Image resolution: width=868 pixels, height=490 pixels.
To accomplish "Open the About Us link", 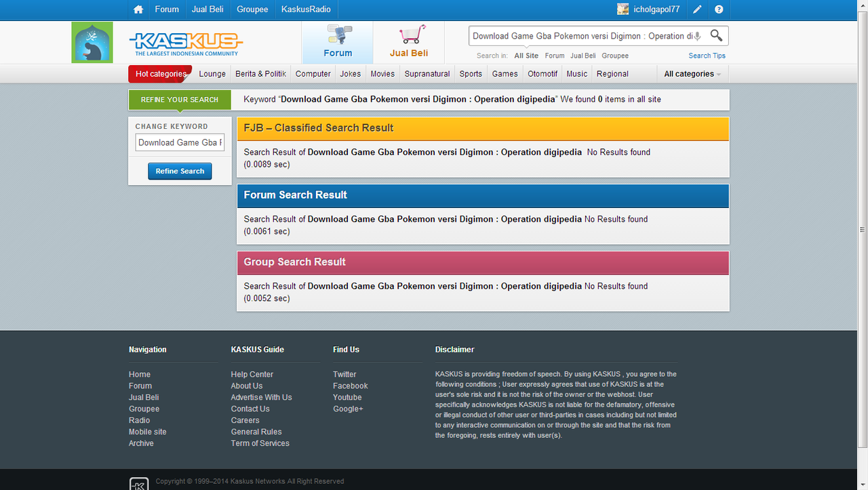I will [x=247, y=386].
